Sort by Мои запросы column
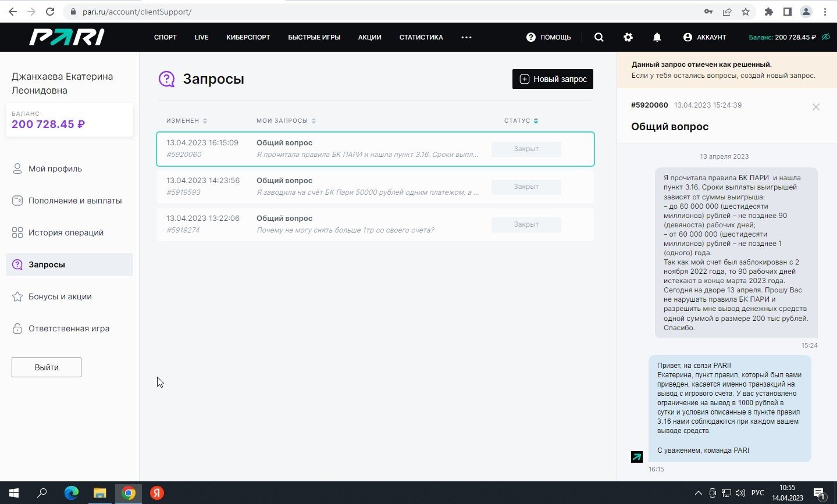The image size is (837, 504). point(286,121)
